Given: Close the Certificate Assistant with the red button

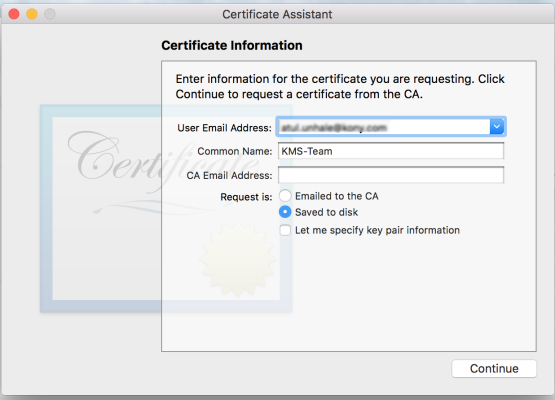Looking at the screenshot, I should coord(14,14).
